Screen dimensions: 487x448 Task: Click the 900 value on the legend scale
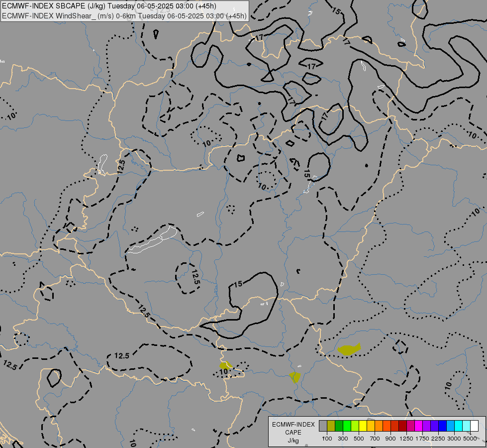(x=390, y=439)
